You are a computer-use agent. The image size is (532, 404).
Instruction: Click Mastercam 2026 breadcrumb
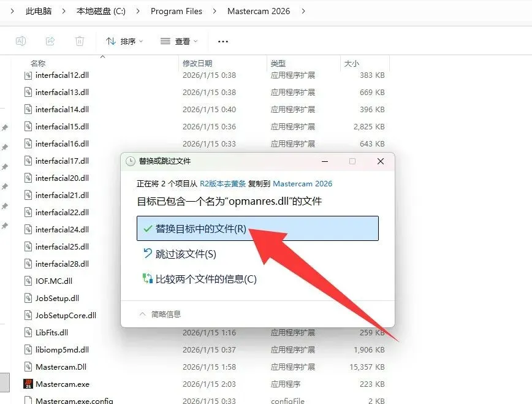(x=259, y=11)
